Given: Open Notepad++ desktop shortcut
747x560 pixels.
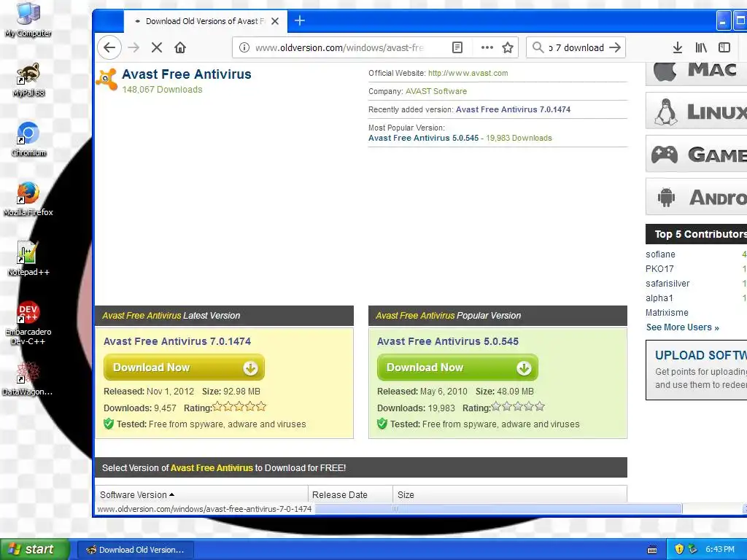Looking at the screenshot, I should (x=28, y=259).
